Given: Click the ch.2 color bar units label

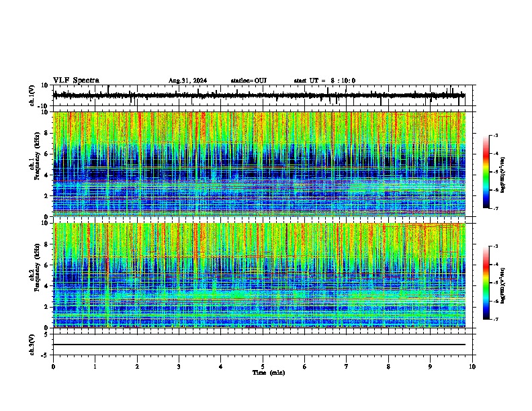Looking at the screenshot, I should coord(503,285).
